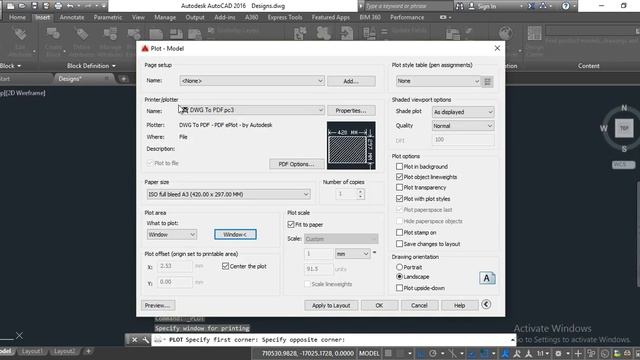The height and width of the screenshot is (360, 640).
Task: Open the Parametric ribbon tab
Action: click(x=108, y=18)
